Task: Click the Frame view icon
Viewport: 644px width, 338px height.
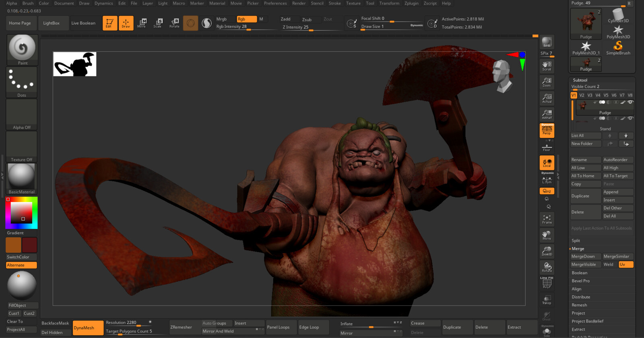Action: point(547,219)
